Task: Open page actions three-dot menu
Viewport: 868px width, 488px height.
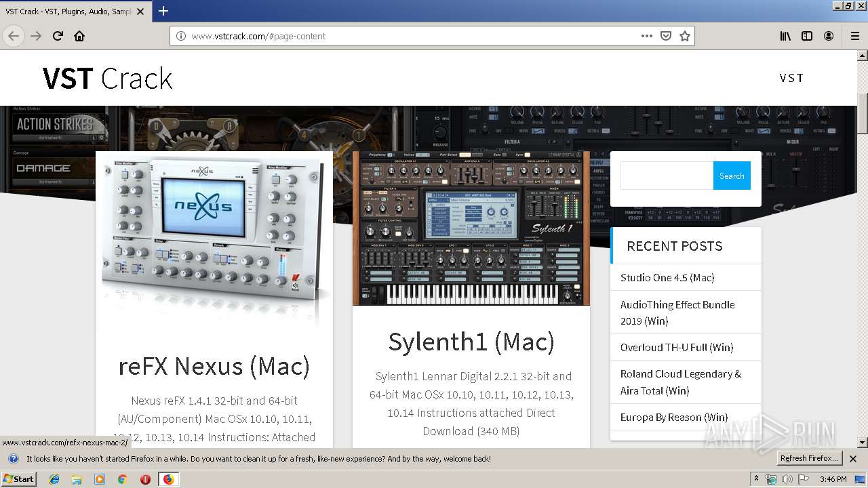Action: click(x=647, y=36)
